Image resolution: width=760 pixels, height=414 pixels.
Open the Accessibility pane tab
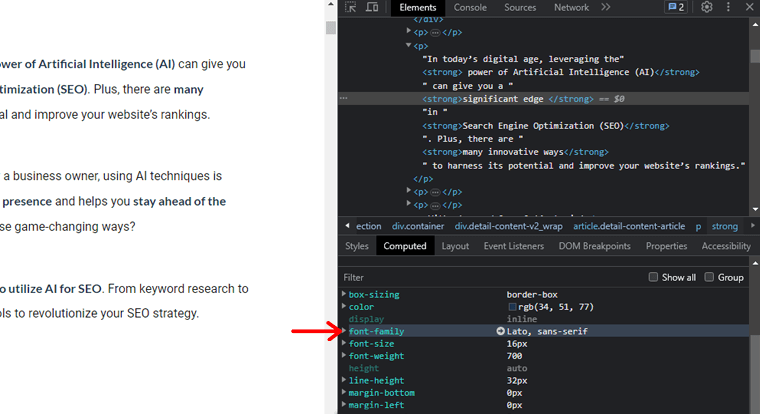click(x=726, y=246)
